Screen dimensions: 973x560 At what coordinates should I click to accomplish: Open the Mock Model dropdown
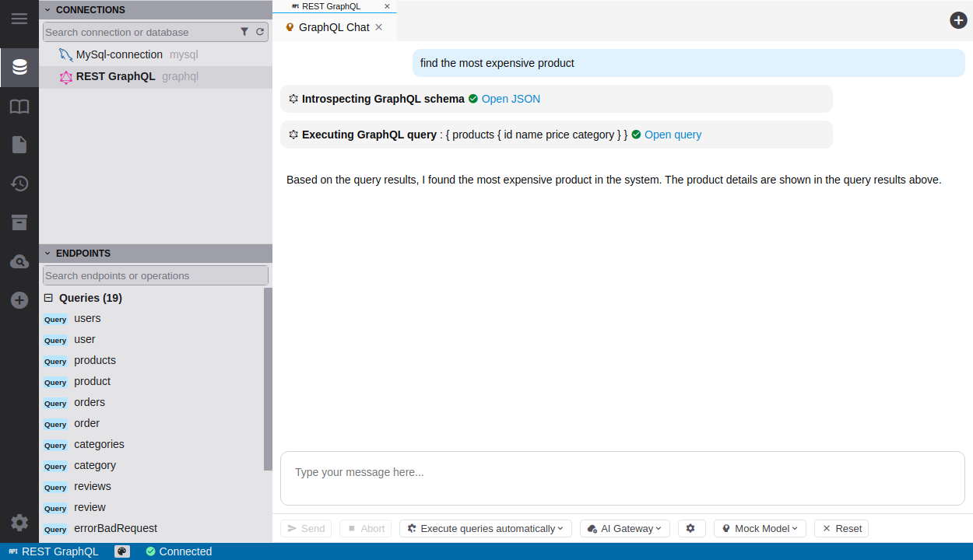coord(759,528)
